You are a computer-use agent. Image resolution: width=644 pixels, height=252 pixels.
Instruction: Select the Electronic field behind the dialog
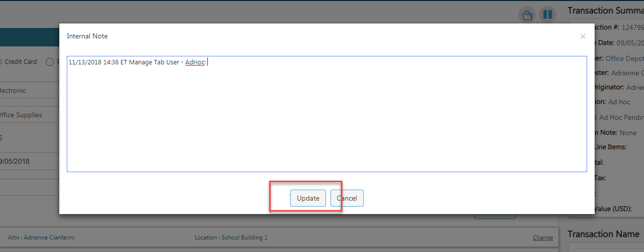click(29, 90)
